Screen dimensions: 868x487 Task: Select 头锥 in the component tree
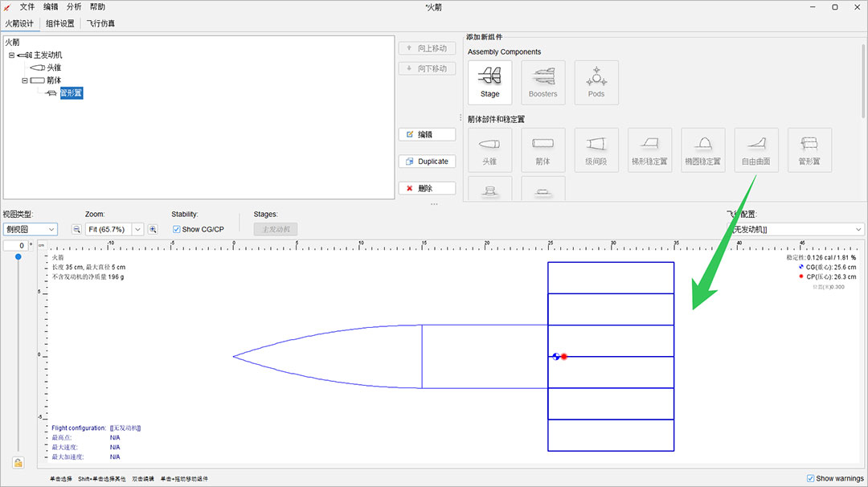click(54, 68)
